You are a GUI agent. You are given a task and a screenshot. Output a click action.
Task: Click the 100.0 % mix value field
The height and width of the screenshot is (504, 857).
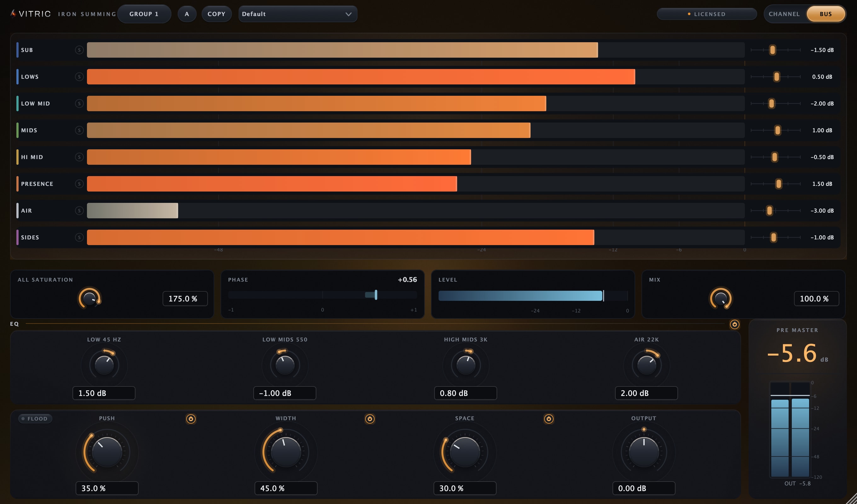tap(816, 299)
